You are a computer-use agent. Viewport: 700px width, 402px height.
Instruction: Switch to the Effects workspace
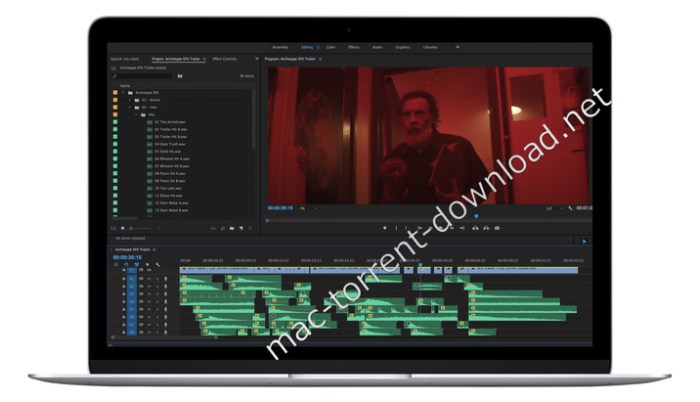[354, 47]
